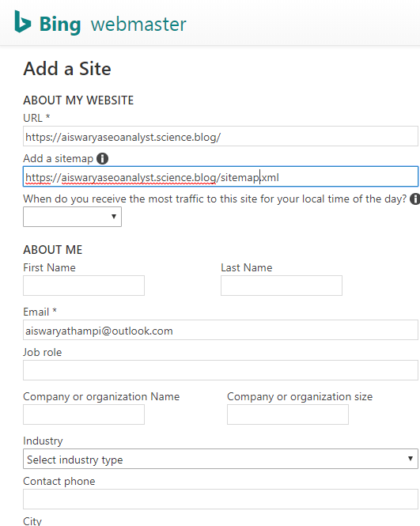The width and height of the screenshot is (420, 526).
Task: Click the City label
Action: click(x=32, y=521)
